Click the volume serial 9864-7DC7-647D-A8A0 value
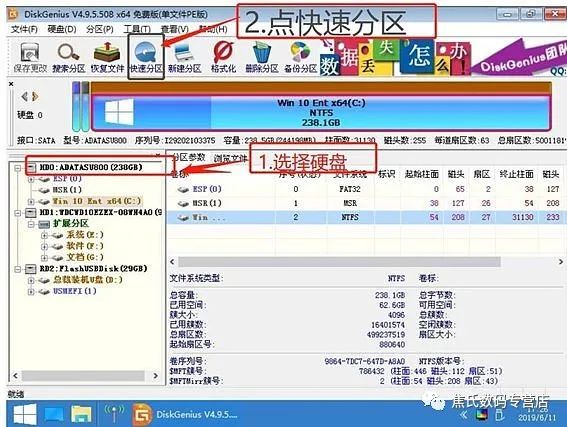This screenshot has width=567, height=427. coord(364,361)
